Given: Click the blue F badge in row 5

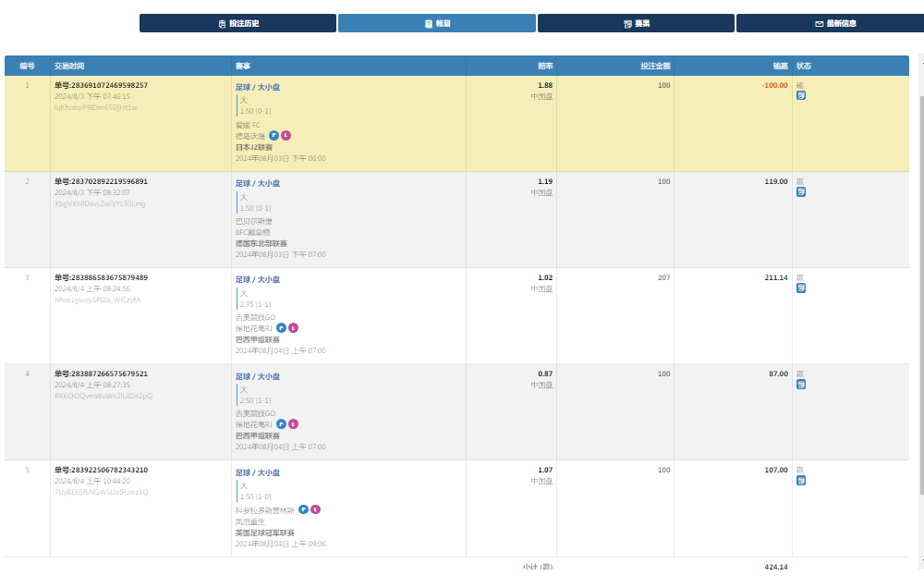Looking at the screenshot, I should [303, 509].
